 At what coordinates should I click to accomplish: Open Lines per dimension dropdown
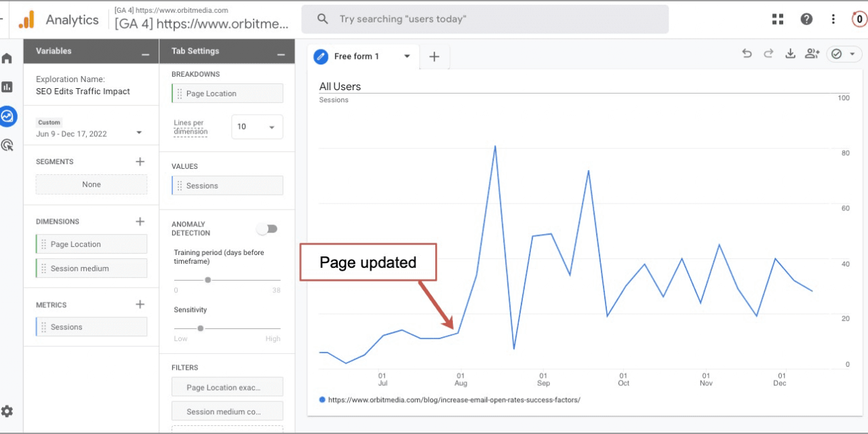coord(257,127)
